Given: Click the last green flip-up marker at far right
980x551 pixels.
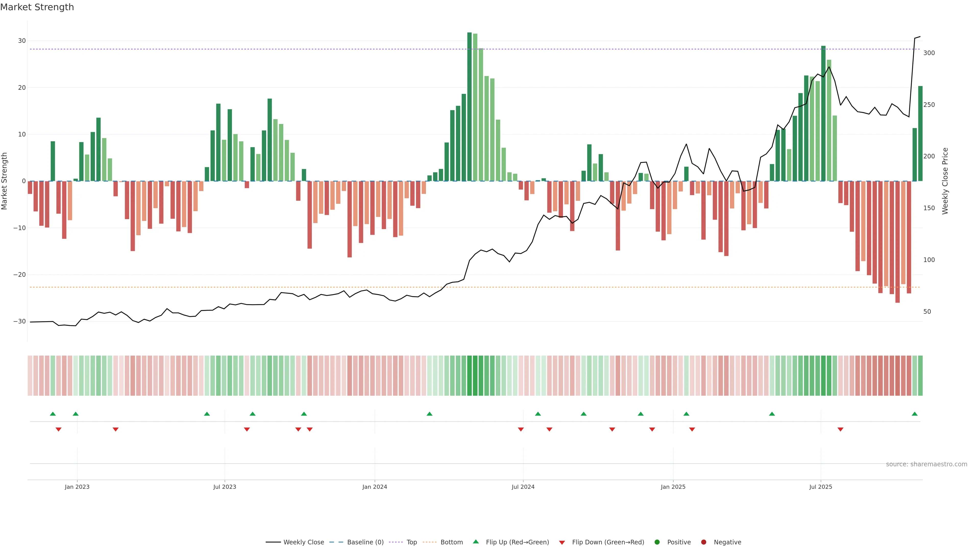Looking at the screenshot, I should tap(915, 414).
